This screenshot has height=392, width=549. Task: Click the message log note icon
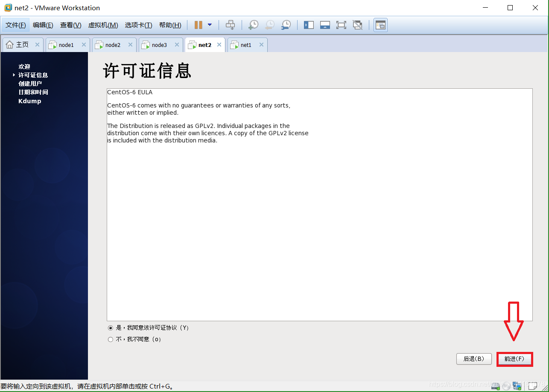click(532, 386)
